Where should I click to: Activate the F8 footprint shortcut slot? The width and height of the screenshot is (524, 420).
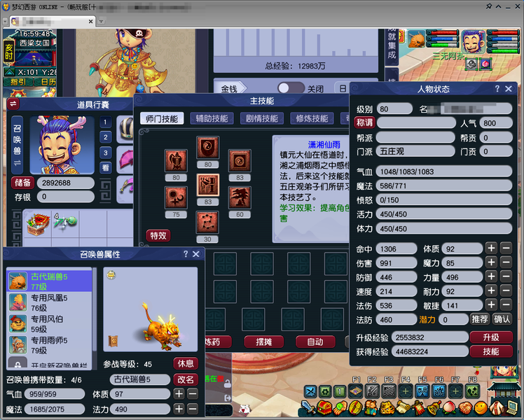click(x=473, y=391)
